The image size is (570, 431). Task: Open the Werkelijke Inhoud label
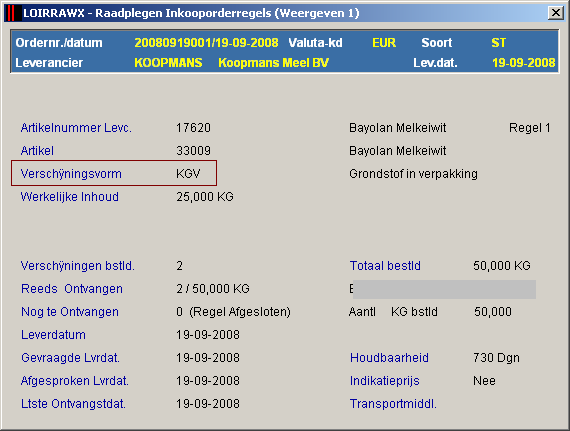click(x=69, y=197)
